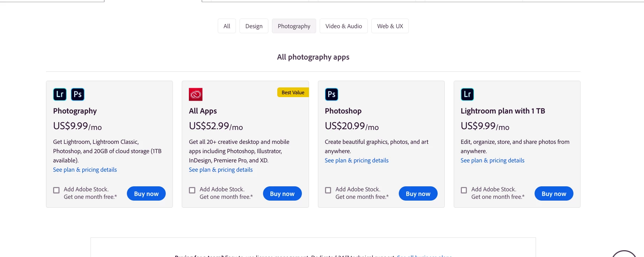Tick Add Adobe Stock for Photoshop plan
This screenshot has height=257, width=644.
tap(328, 190)
